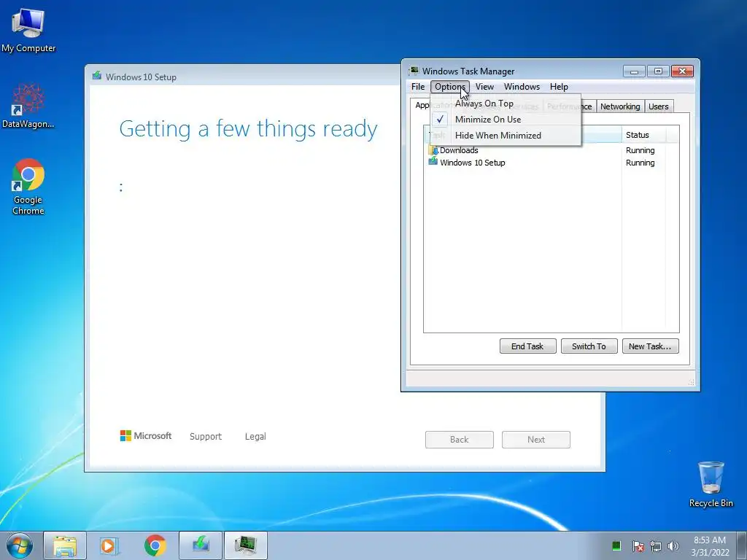Select Task Manager taskbar button

(x=246, y=545)
